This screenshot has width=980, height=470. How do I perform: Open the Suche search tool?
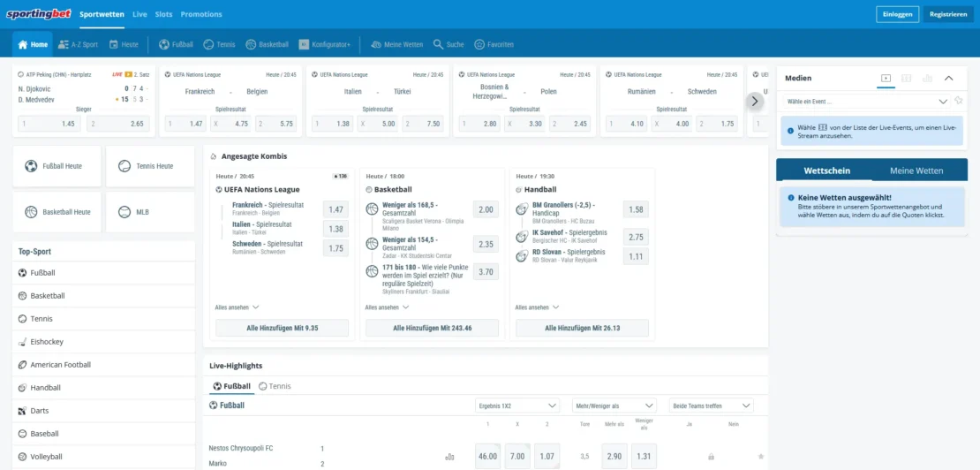click(x=449, y=44)
